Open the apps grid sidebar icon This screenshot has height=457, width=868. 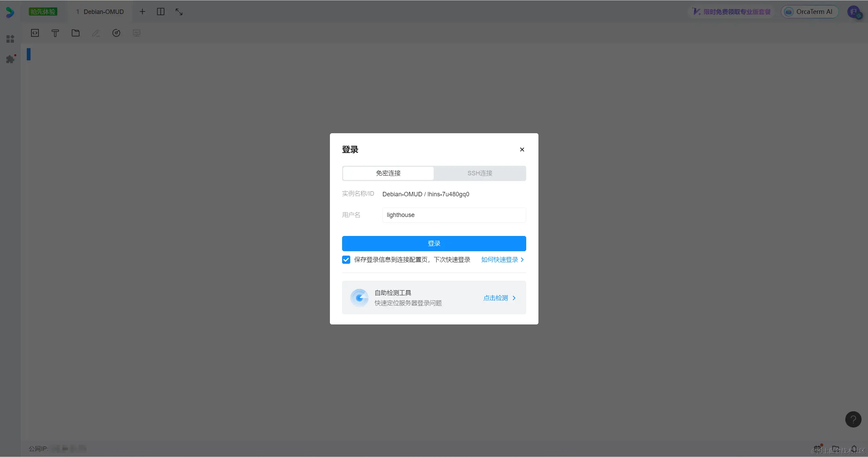(11, 39)
